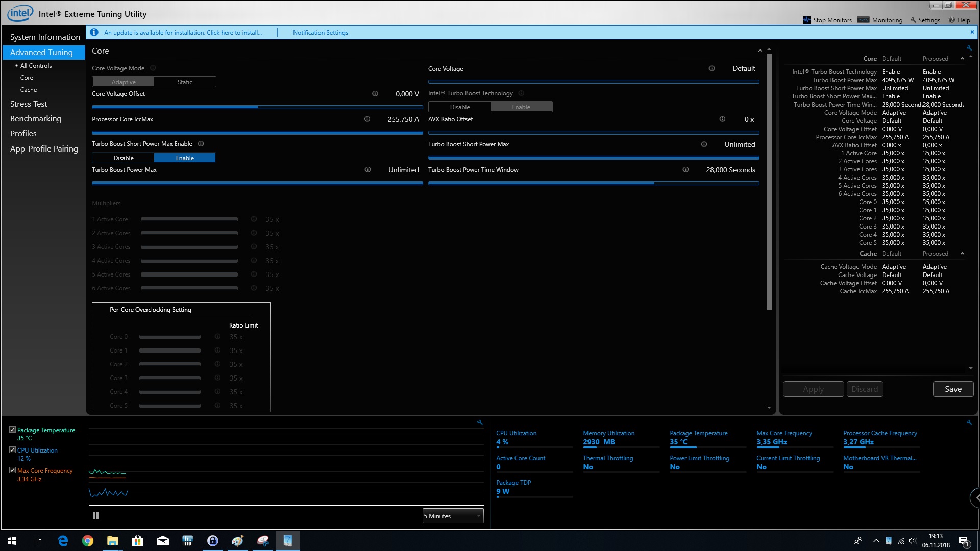Select All Controls under Advanced Tuning

(x=36, y=66)
